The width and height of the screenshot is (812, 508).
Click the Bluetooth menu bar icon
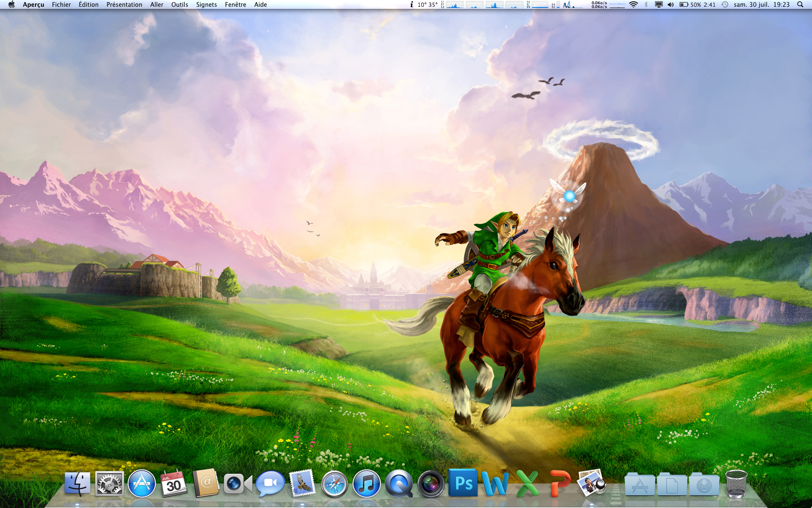pos(646,5)
